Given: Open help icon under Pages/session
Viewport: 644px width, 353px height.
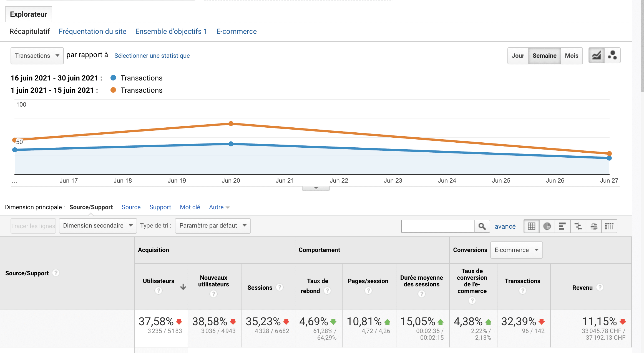Looking at the screenshot, I should point(368,291).
